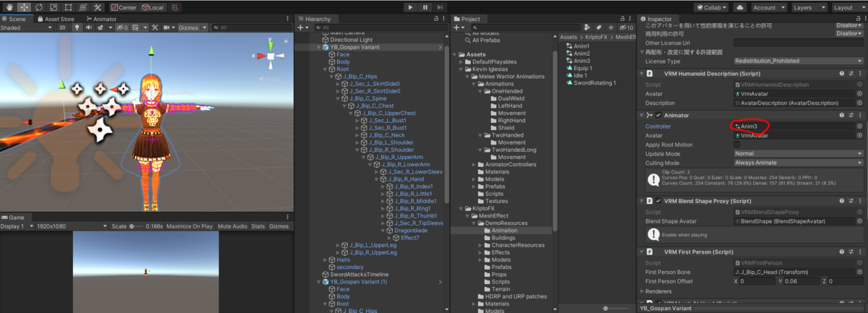
Task: Toggle Animator component enabled checkbox
Action: tap(658, 115)
